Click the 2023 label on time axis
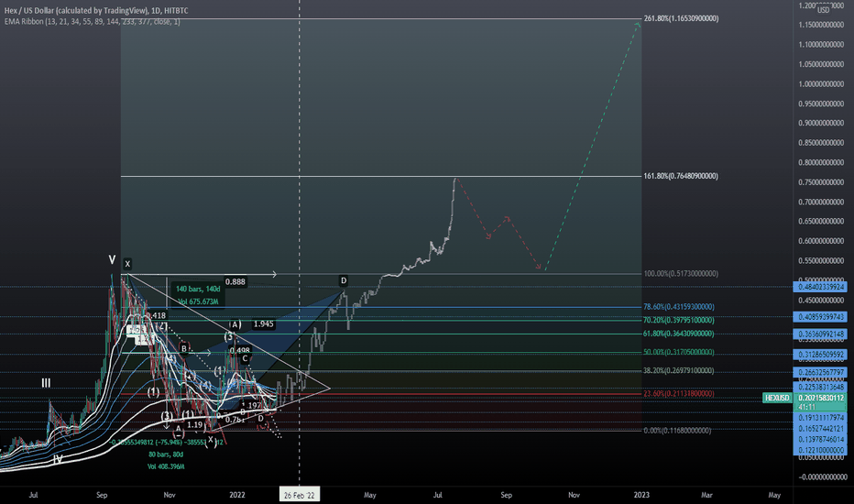Viewport: 854px width, 504px height. (641, 495)
